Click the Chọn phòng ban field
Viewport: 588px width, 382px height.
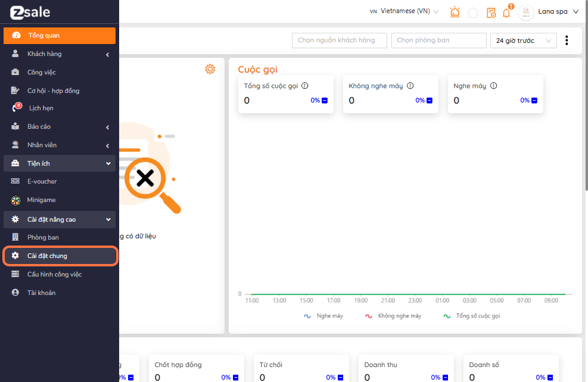(438, 41)
